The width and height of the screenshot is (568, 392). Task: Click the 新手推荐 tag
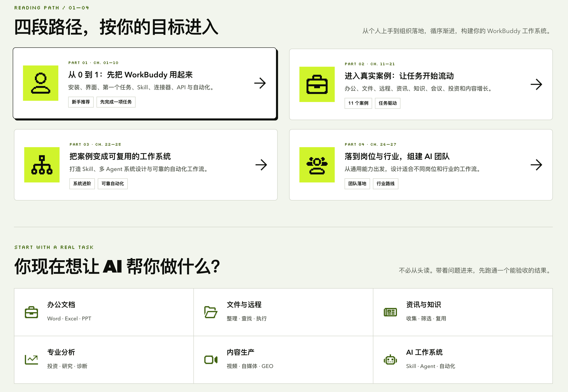pos(81,102)
